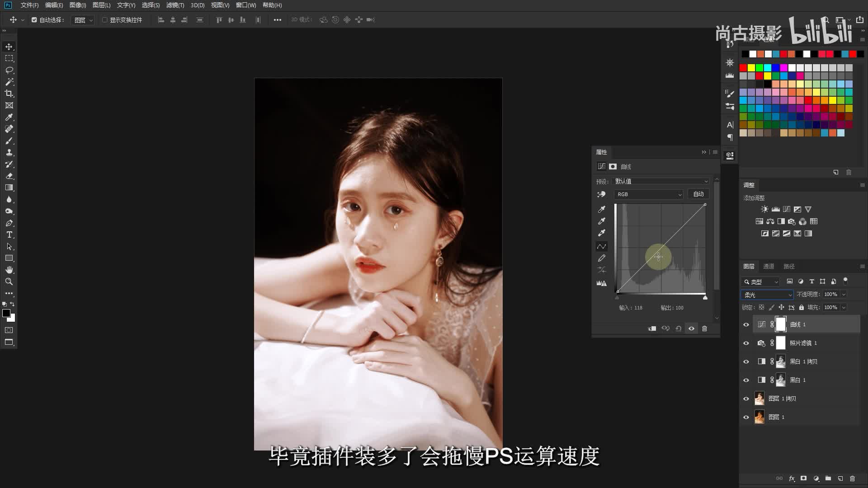Switch to the 通道 tab

coord(769,266)
